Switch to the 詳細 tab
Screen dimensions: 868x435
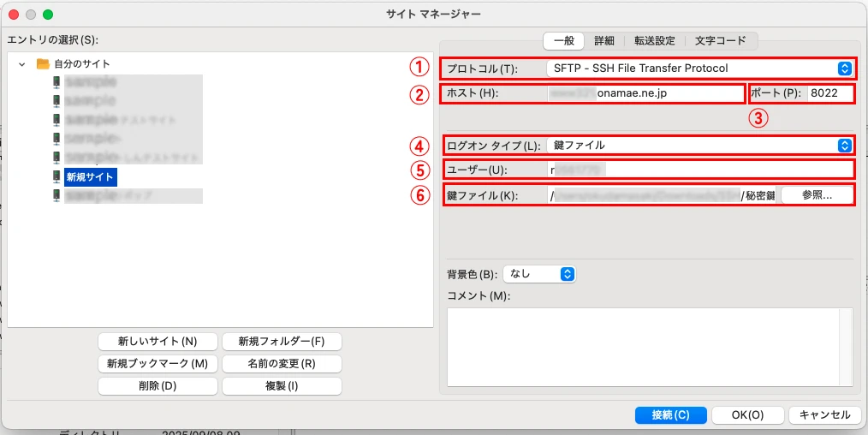604,40
